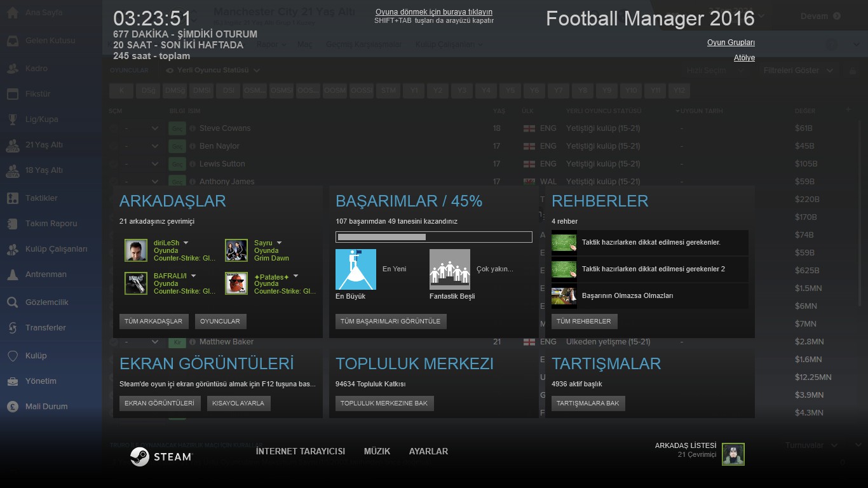The height and width of the screenshot is (488, 868).
Task: Expand BAFRALI/I friend options arrow
Action: [x=193, y=276]
